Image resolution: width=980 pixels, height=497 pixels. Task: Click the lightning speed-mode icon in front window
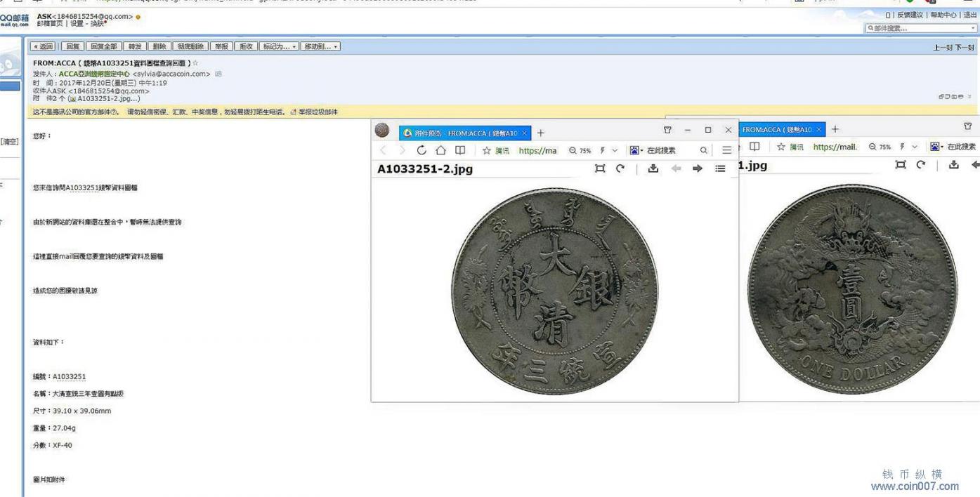click(x=602, y=150)
